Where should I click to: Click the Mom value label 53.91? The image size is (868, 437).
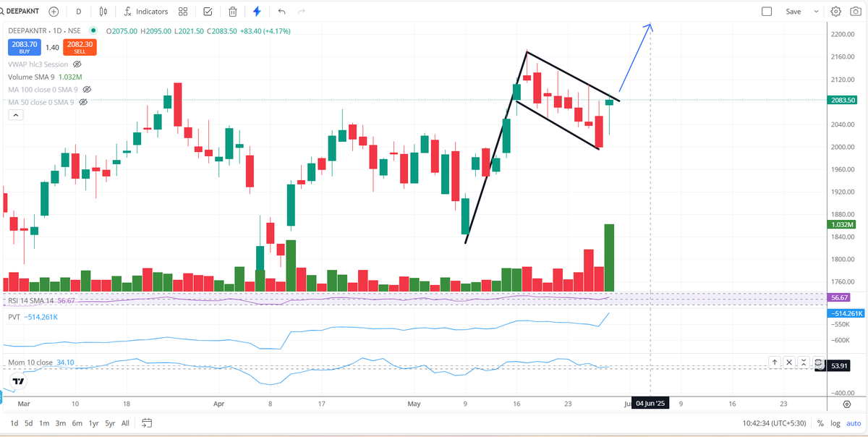pos(840,366)
